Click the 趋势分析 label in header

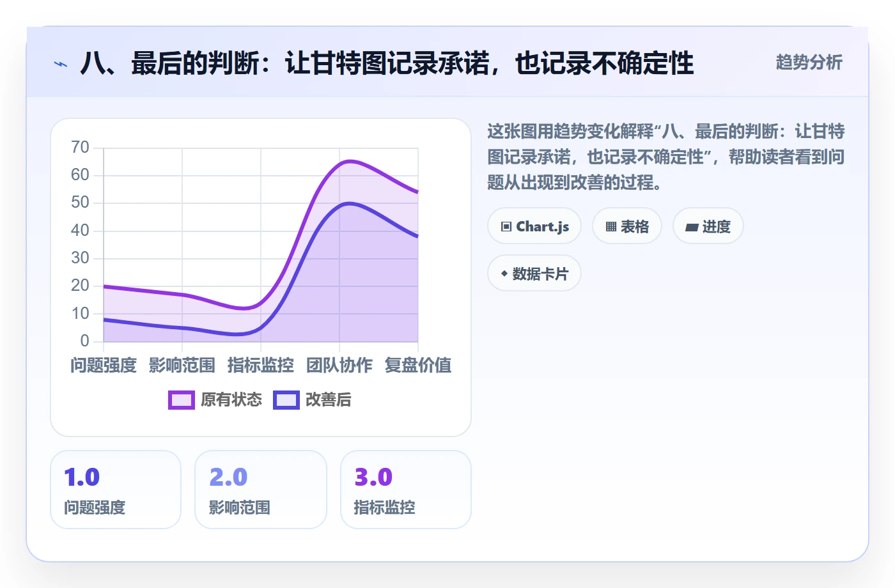(x=809, y=63)
